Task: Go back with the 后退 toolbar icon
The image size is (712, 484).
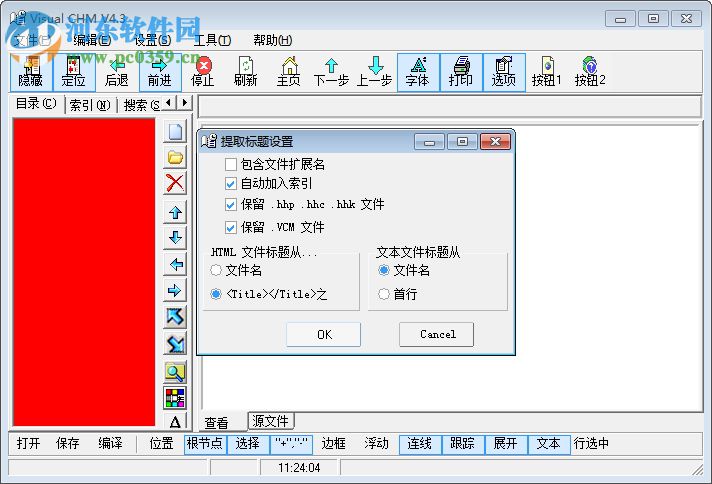Action: click(117, 72)
